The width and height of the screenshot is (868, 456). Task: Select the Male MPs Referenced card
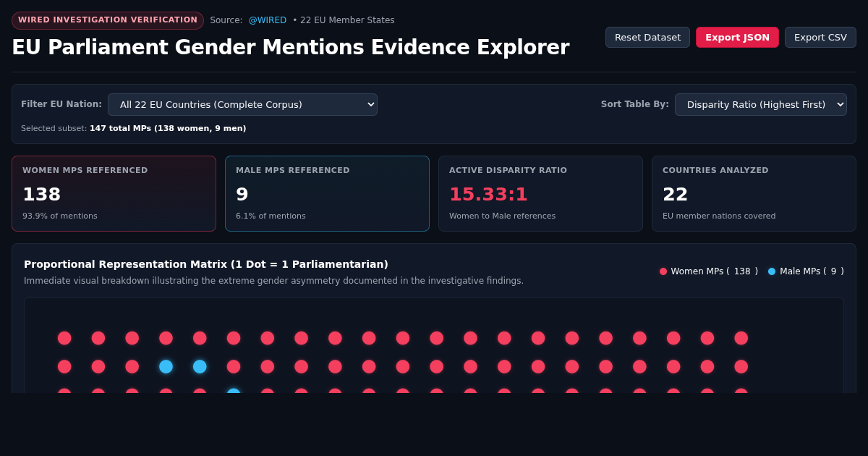(327, 193)
